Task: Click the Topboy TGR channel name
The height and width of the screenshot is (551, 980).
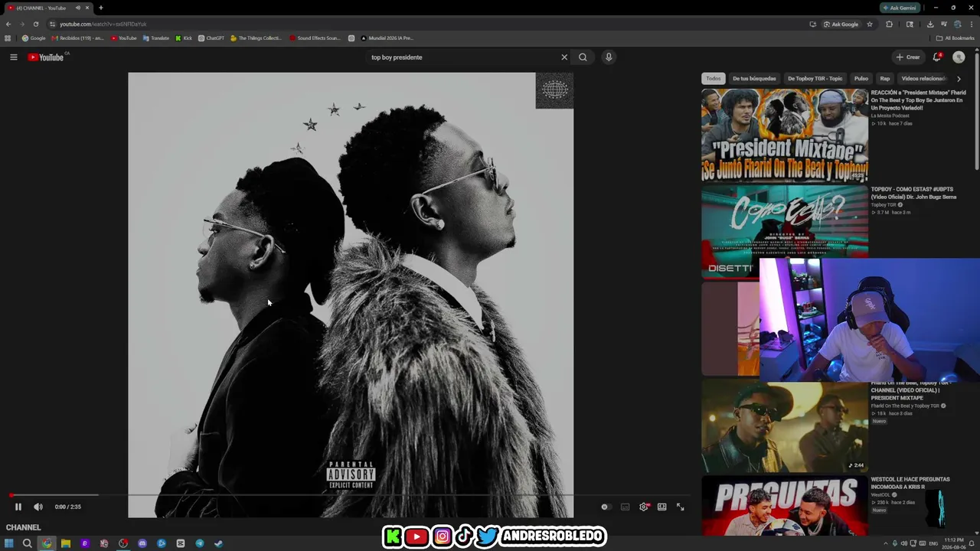Action: 884,205
